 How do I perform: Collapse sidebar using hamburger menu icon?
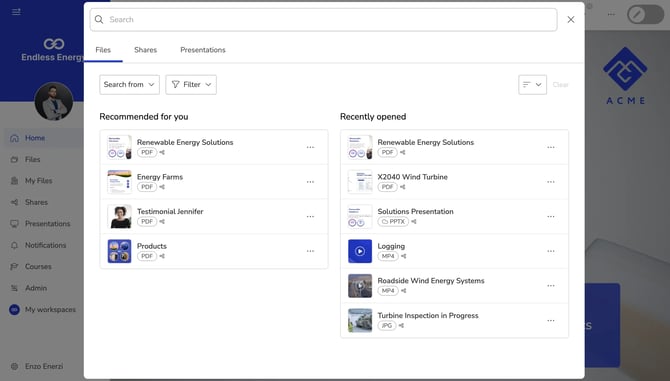coord(16,12)
